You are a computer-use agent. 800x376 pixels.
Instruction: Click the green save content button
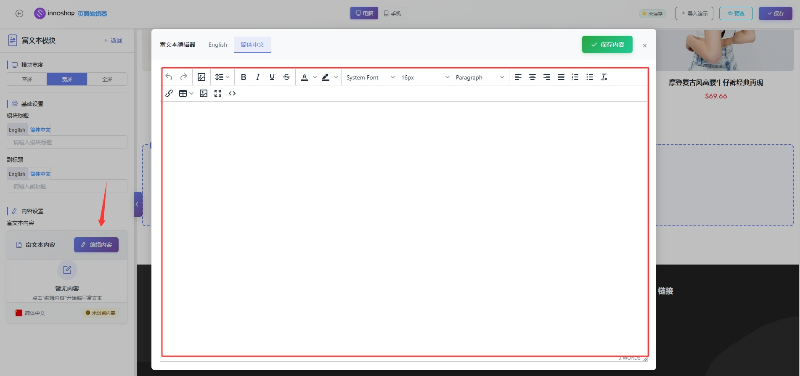click(607, 44)
